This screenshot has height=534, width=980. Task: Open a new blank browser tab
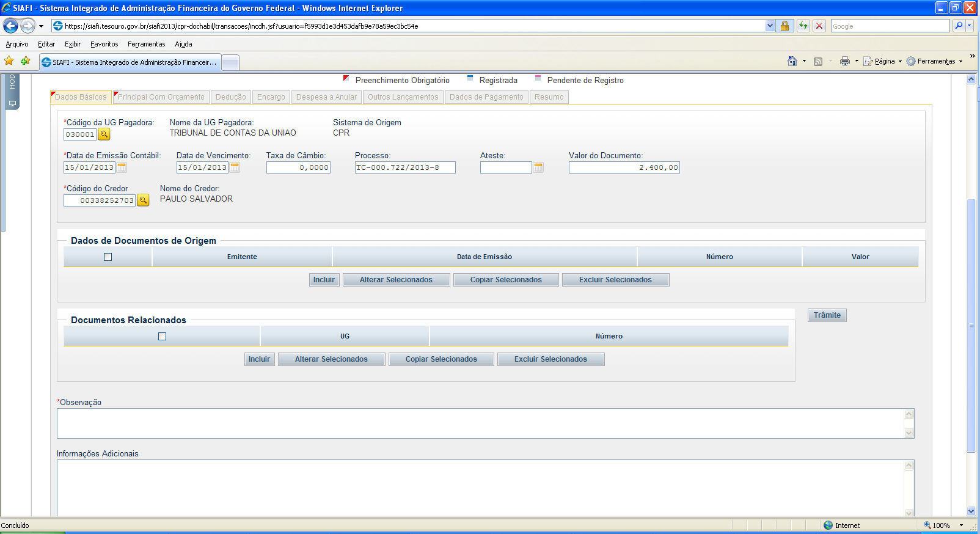tap(230, 62)
